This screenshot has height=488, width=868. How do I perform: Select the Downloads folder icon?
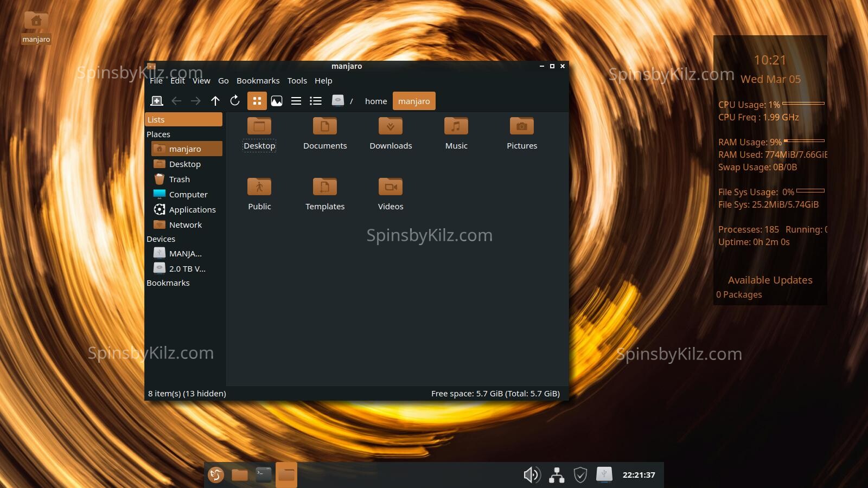(391, 126)
